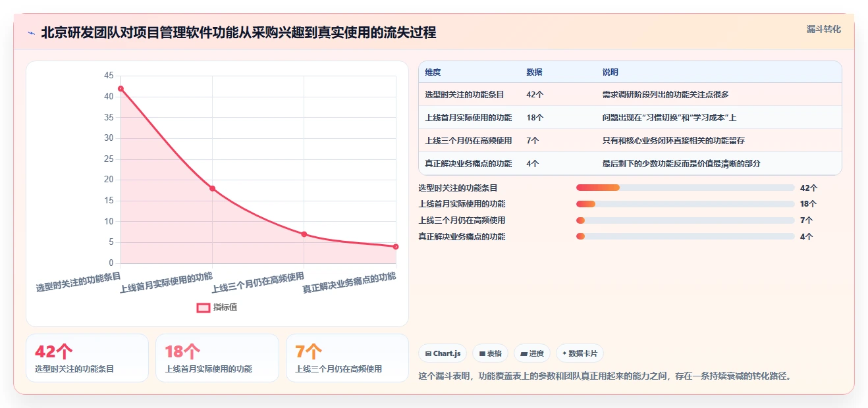Viewport: 868px width, 408px height.
Task: Click the 进度 chip
Action: (x=532, y=353)
